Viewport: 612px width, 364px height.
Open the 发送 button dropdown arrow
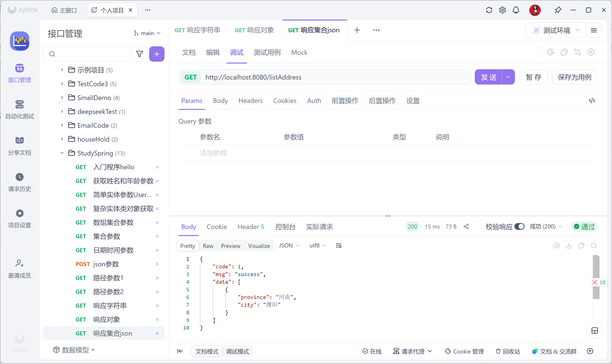(508, 77)
